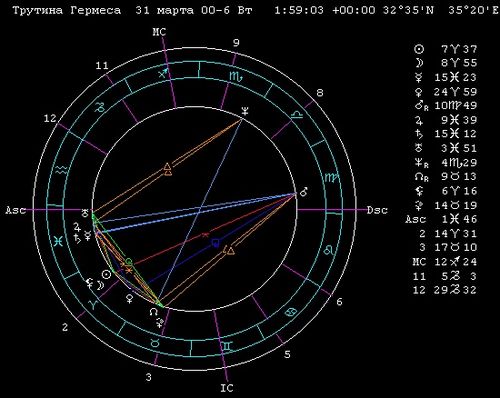Screen dimensions: 500x398
Task: Click the house 2 cusp row in the table
Action: pyautogui.click(x=448, y=234)
